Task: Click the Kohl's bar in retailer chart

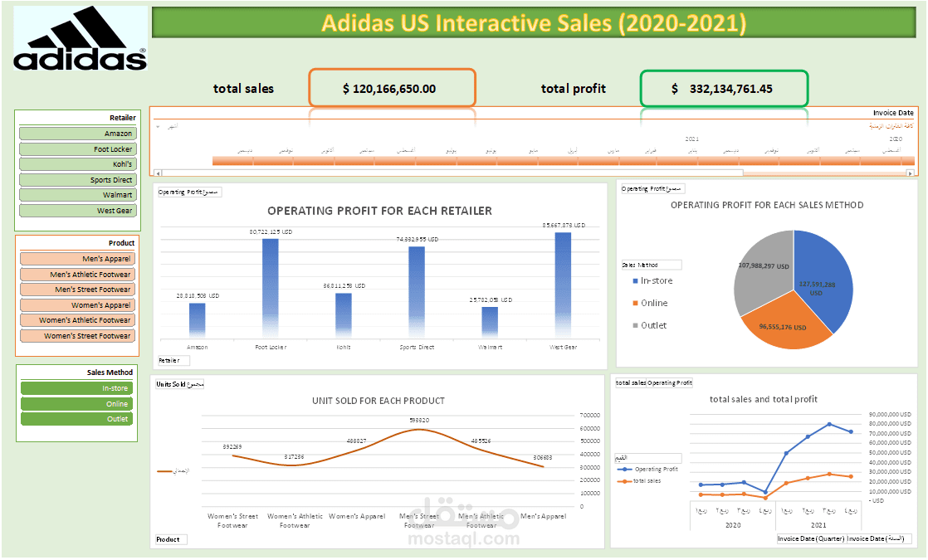Action: 344,316
